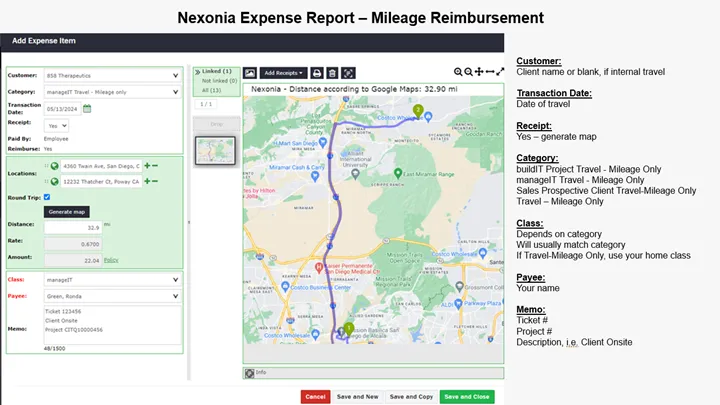Click into the Memo text area

112,325
